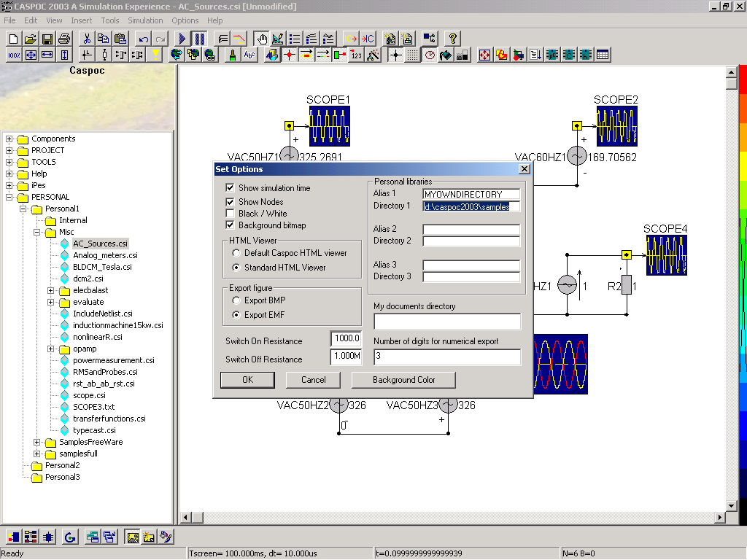
Task: Select scope.csi file in the tree
Action: point(89,395)
